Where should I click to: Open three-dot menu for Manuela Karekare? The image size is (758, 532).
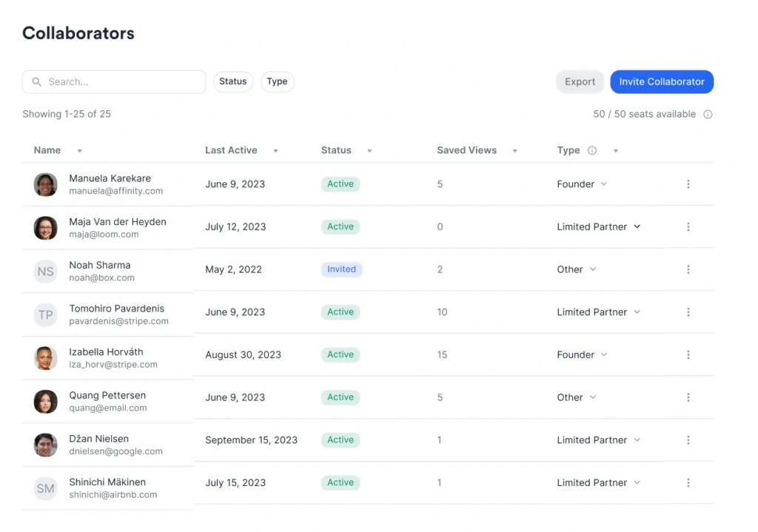(688, 184)
